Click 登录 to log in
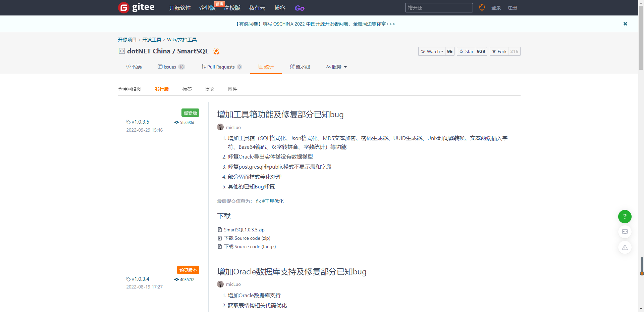This screenshot has height=312, width=644. click(x=496, y=8)
